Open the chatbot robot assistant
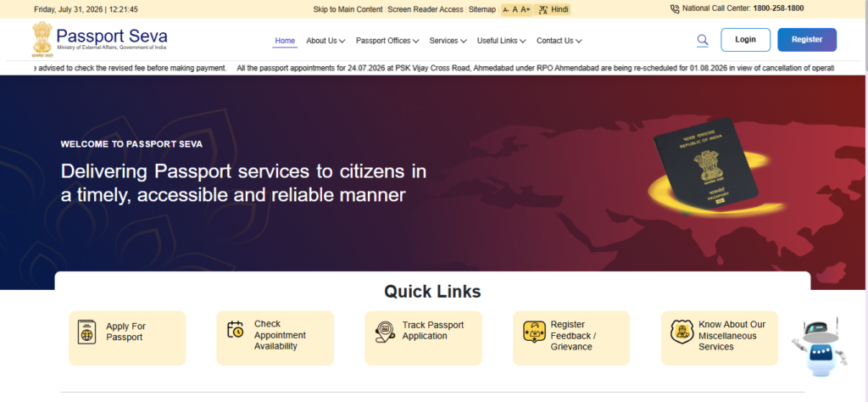 [819, 348]
